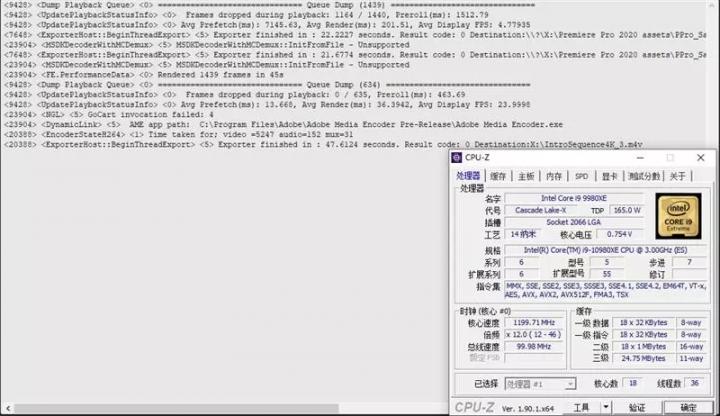
Task: Click the CPU-Z Ver. 1.90.1.x64 version text
Action: [528, 408]
